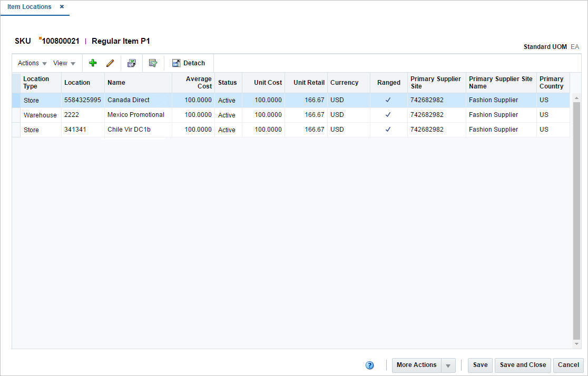Click Unit Retail 166.67 in Chile Vir DC1b row
This screenshot has width=588, height=376.
pos(306,130)
